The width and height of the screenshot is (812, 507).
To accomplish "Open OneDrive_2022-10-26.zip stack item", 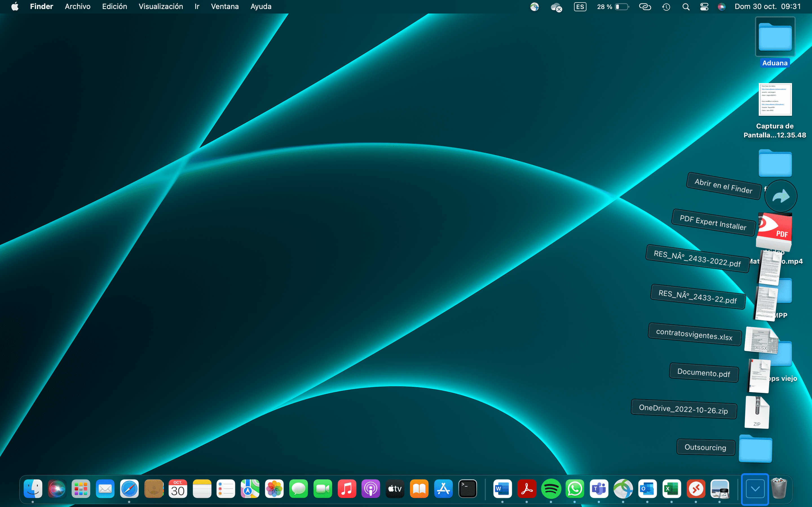I will click(x=683, y=410).
